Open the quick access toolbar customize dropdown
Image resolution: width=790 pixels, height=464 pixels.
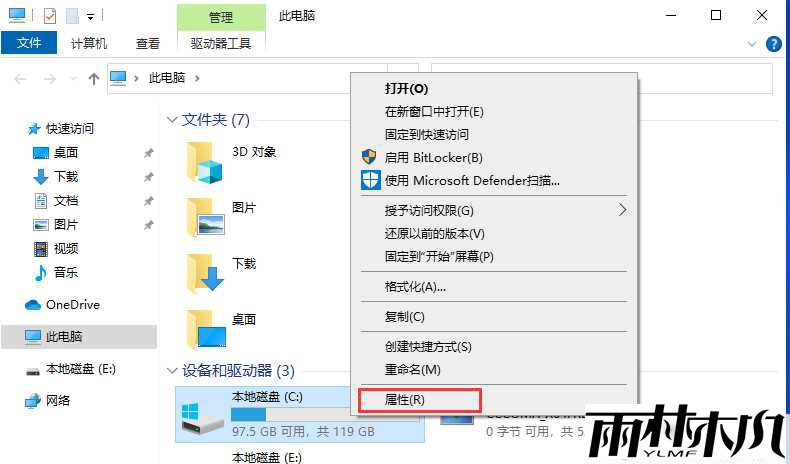[x=90, y=17]
